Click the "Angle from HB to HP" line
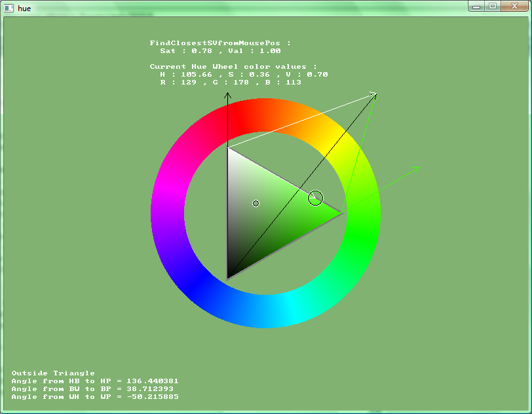The width and height of the screenshot is (532, 414). [x=95, y=381]
